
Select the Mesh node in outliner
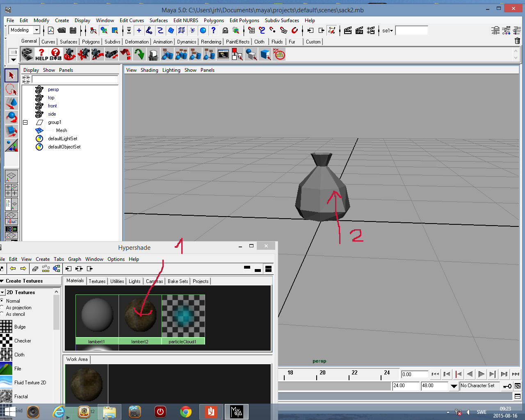(62, 130)
